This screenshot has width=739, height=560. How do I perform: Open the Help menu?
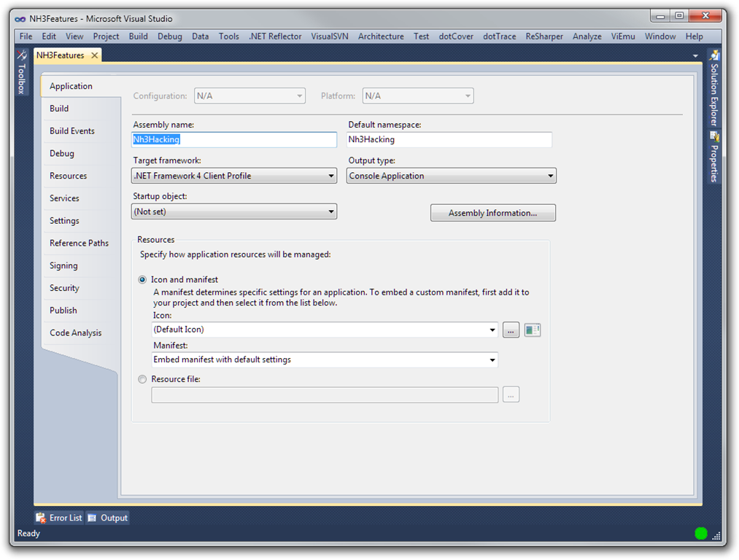pos(694,36)
